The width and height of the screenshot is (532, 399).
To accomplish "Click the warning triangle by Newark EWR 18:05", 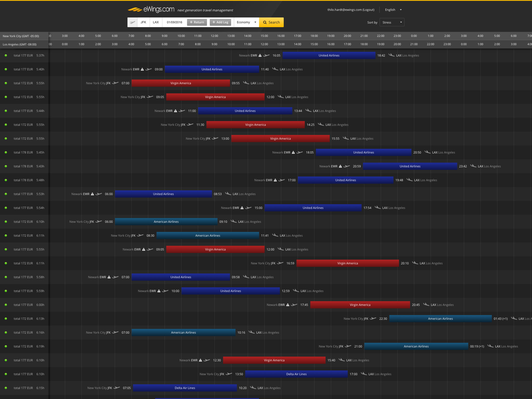I will click(x=293, y=152).
